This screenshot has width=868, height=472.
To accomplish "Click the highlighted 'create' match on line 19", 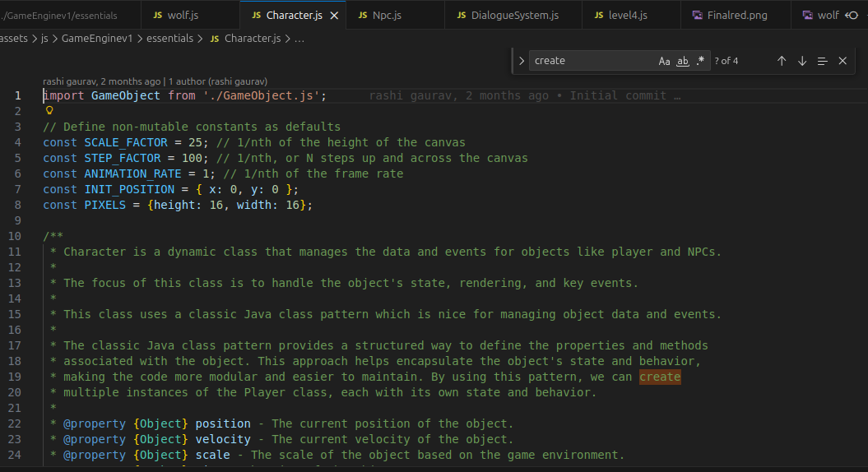I will pyautogui.click(x=660, y=377).
